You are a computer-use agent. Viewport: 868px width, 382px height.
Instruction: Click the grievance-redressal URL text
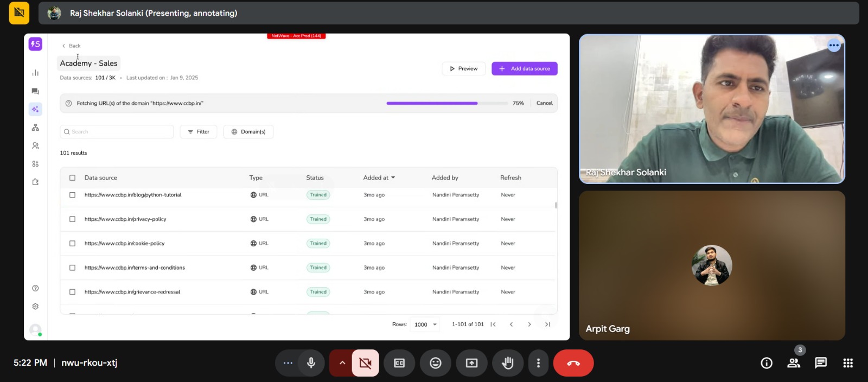pyautogui.click(x=132, y=292)
